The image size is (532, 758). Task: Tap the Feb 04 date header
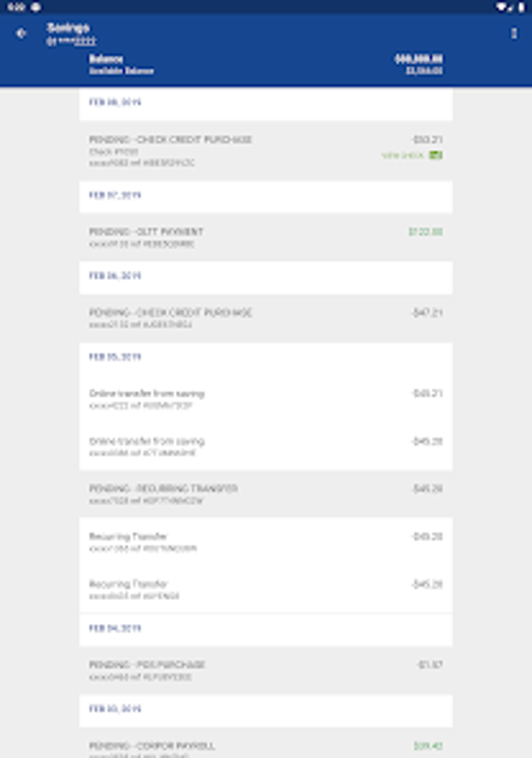pos(115,629)
